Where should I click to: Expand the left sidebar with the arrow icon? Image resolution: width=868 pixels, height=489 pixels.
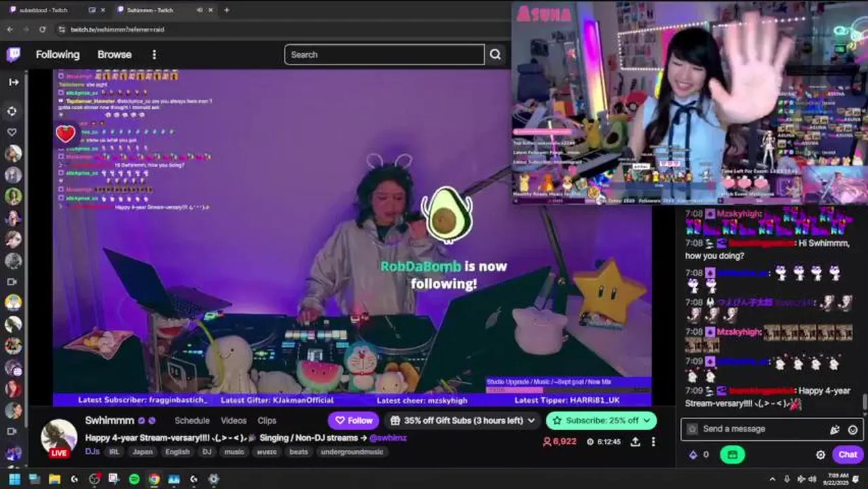click(x=14, y=82)
